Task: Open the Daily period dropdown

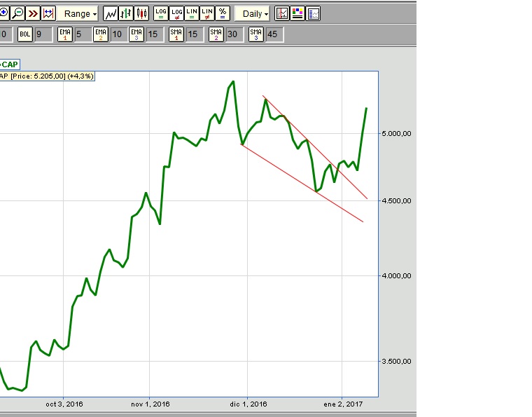Action: (x=253, y=14)
